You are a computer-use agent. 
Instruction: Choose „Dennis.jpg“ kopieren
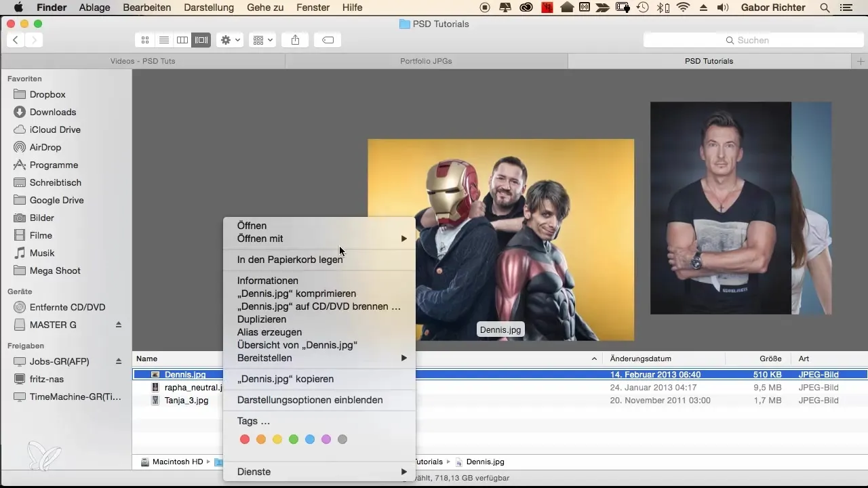(x=319, y=379)
